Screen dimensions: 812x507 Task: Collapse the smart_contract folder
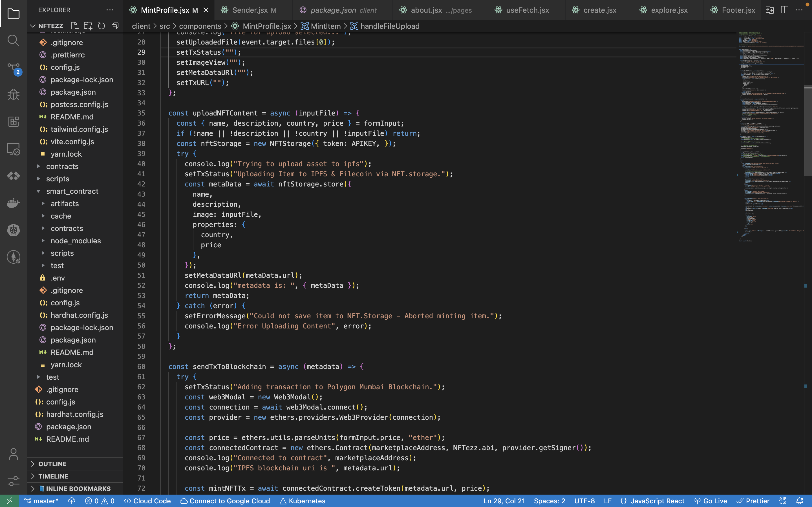[x=72, y=191]
